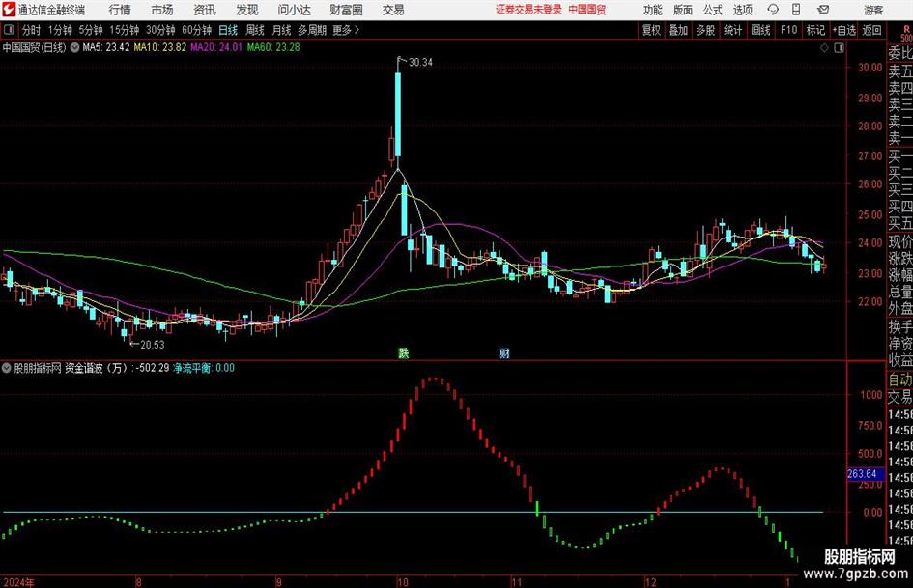Open the 功能 menu
Viewport: 913px width, 588px height.
[653, 10]
